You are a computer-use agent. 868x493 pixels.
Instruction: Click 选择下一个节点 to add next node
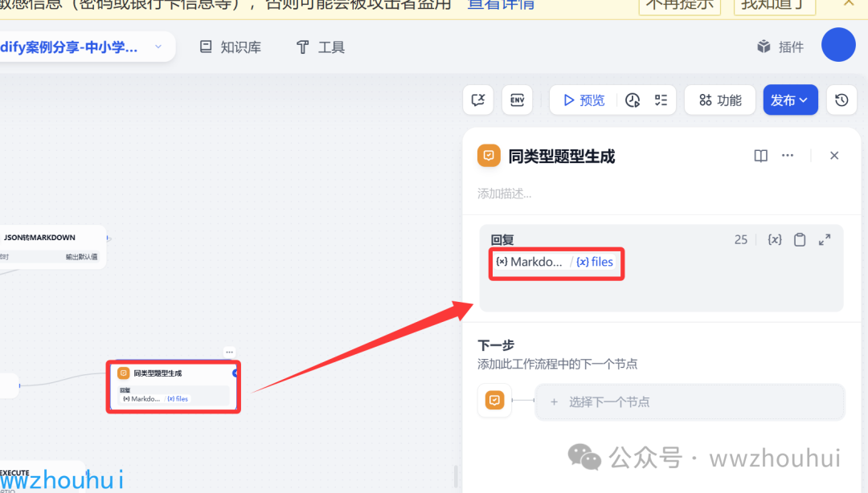(690, 401)
